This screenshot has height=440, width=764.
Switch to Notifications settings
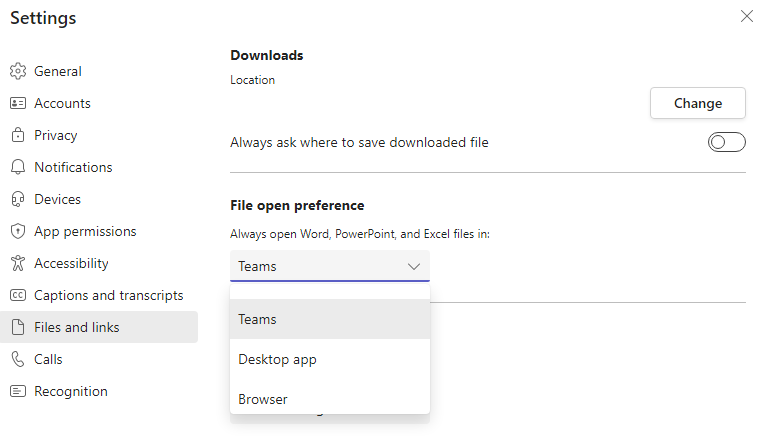(x=99, y=167)
